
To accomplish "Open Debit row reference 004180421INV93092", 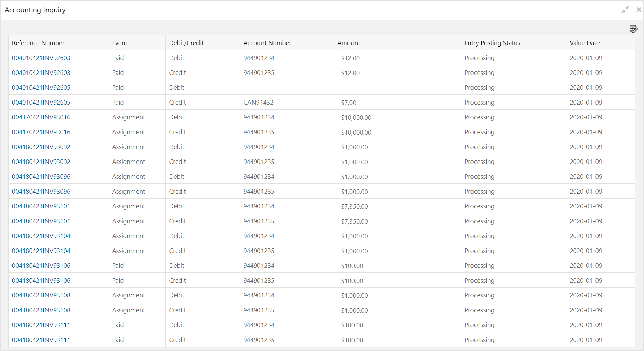I will [x=41, y=147].
